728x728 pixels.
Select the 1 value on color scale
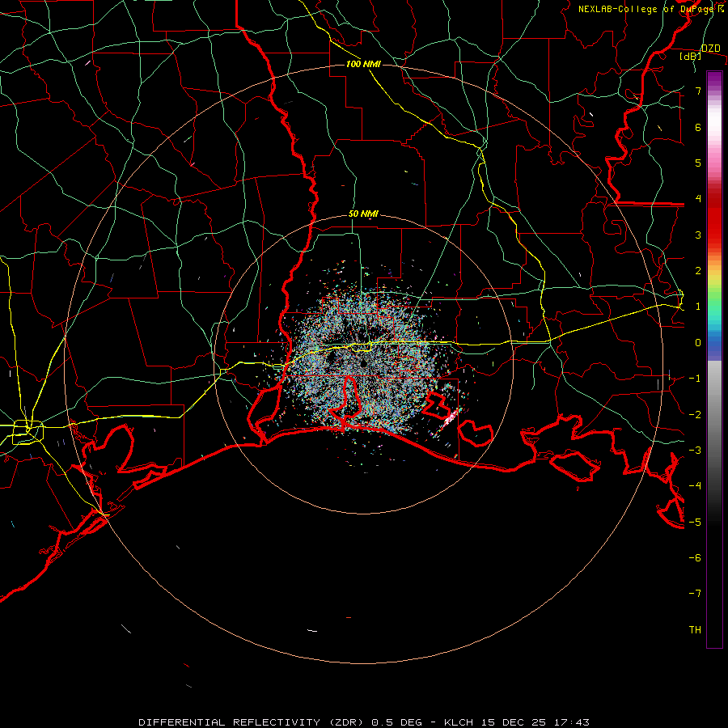pos(698,307)
